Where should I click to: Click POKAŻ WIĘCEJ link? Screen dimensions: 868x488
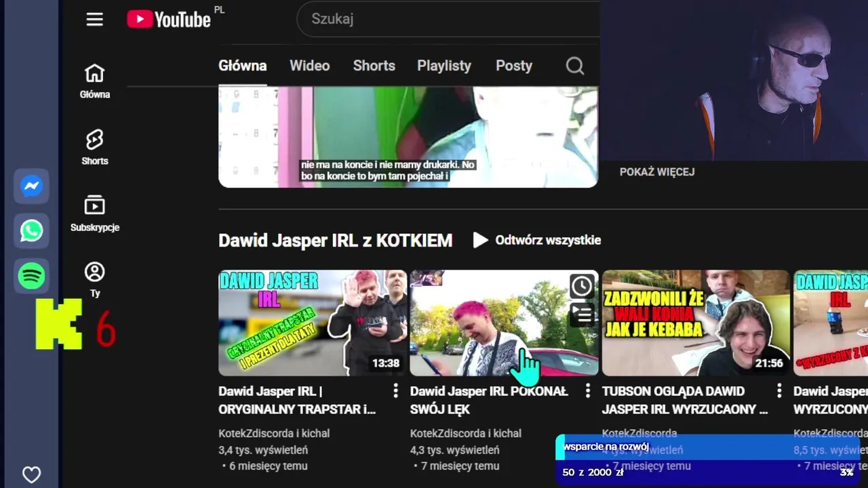point(657,172)
